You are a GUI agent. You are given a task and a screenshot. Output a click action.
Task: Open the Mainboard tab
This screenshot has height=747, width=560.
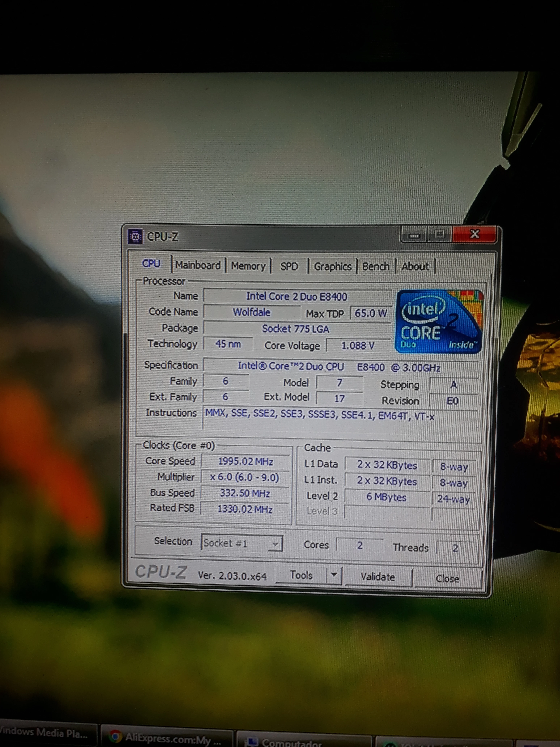tap(198, 265)
